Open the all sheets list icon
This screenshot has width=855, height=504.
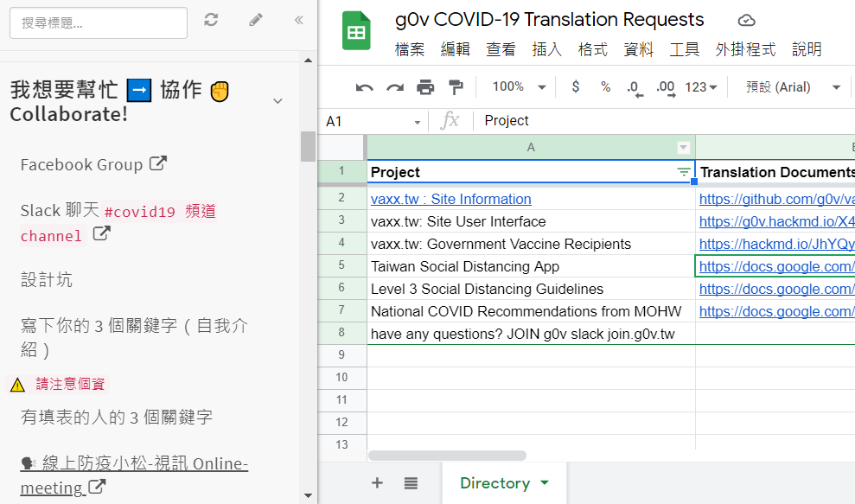pos(411,482)
